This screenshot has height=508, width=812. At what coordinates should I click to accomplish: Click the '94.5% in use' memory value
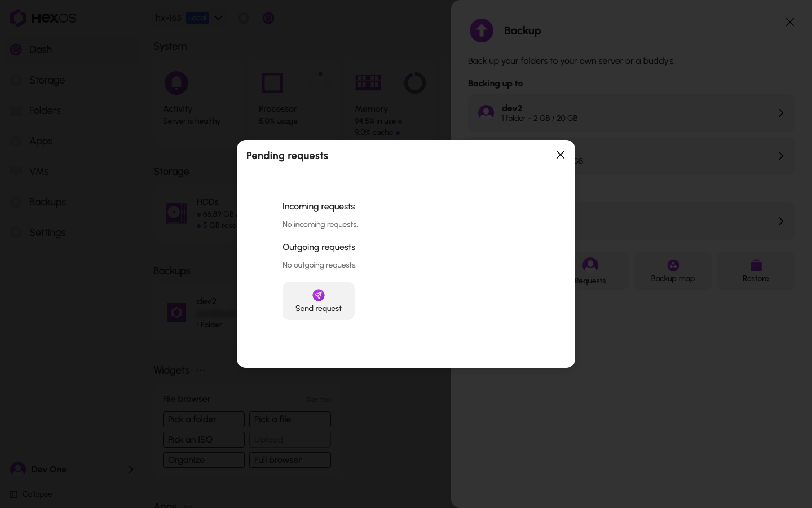click(375, 121)
